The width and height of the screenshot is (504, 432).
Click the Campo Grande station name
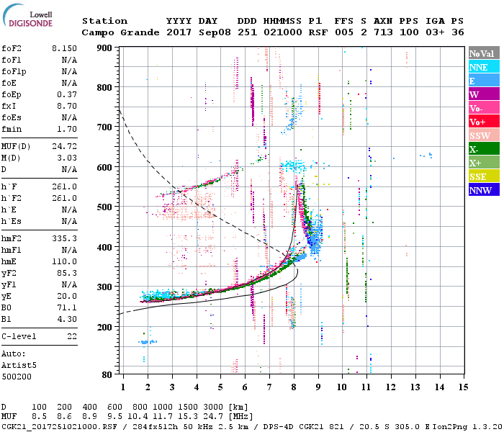click(x=120, y=32)
